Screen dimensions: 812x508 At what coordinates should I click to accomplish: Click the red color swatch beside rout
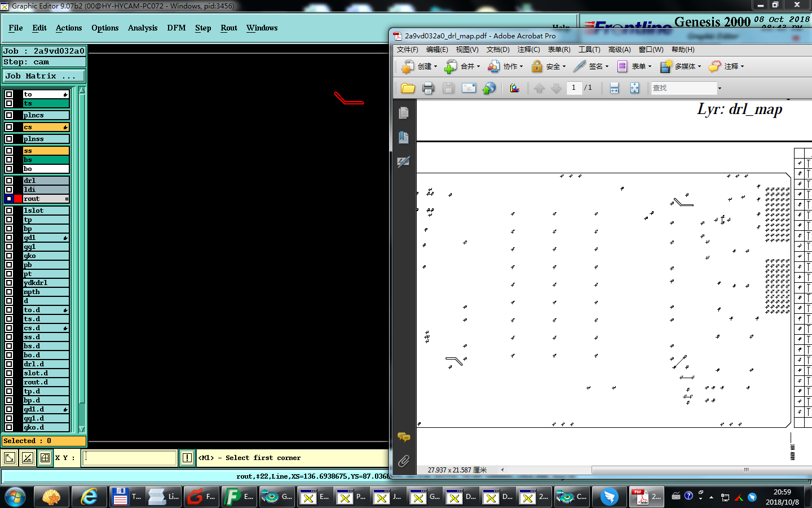click(18, 199)
